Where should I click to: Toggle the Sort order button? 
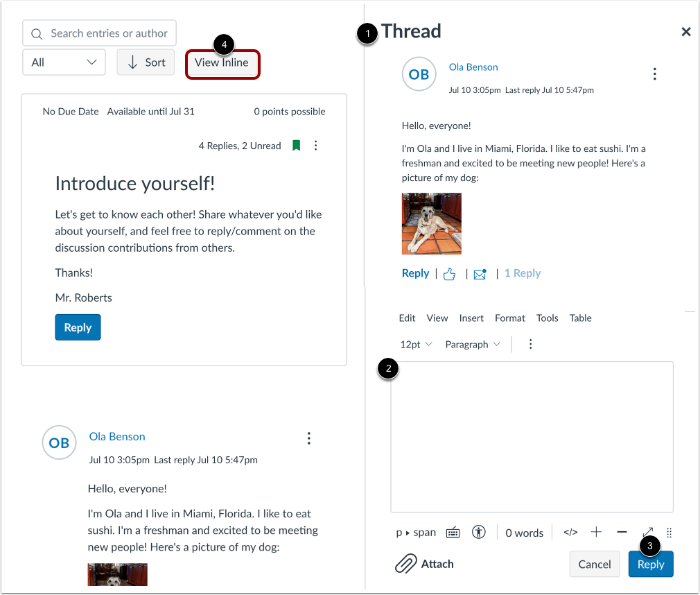coord(146,62)
